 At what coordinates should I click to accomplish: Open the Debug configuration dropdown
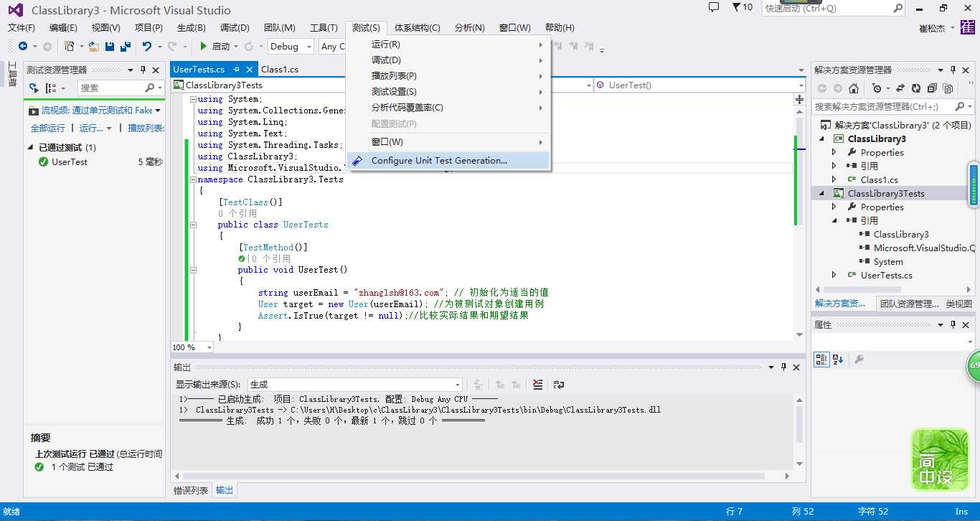click(x=291, y=46)
